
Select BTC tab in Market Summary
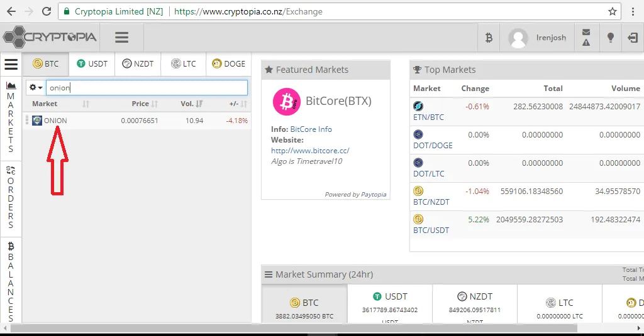tap(304, 303)
